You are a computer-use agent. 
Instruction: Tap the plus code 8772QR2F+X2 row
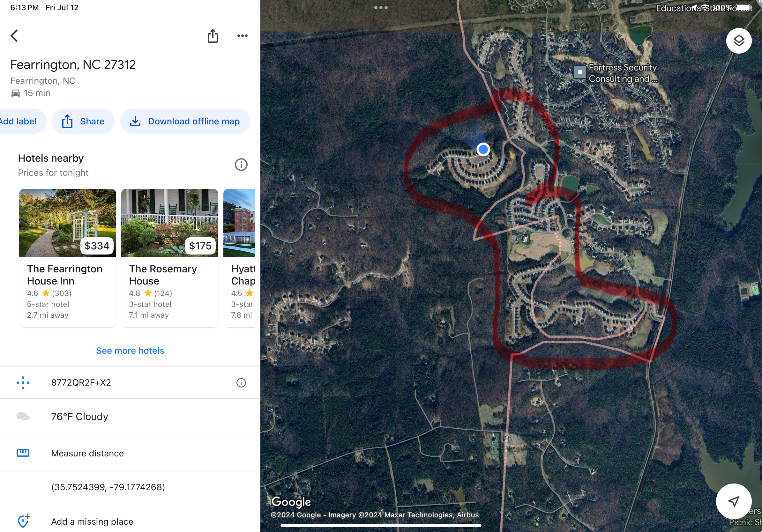[130, 382]
